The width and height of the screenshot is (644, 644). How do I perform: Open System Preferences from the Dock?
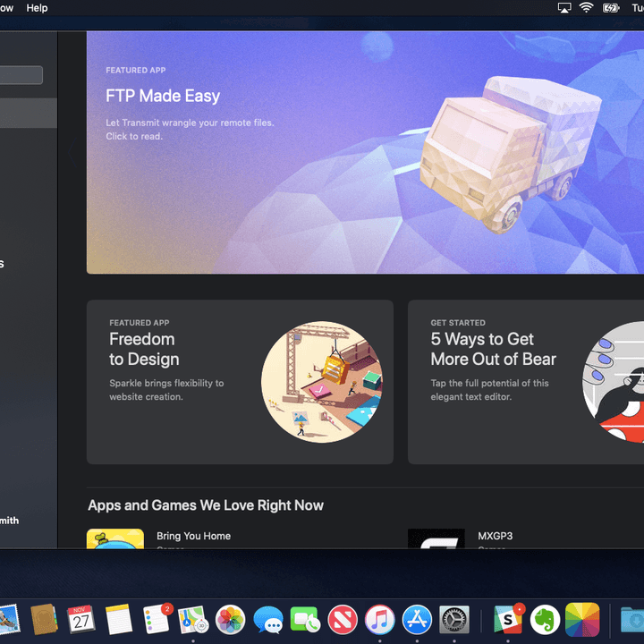pos(454,619)
